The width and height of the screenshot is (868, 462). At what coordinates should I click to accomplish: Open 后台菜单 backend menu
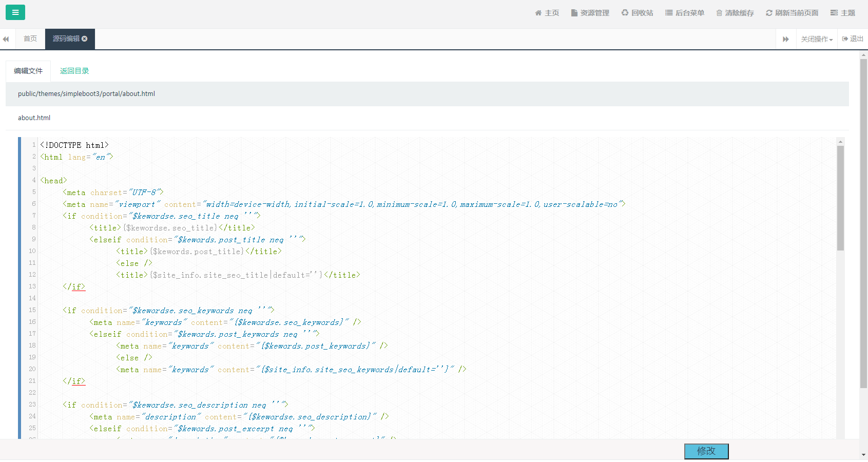click(685, 13)
